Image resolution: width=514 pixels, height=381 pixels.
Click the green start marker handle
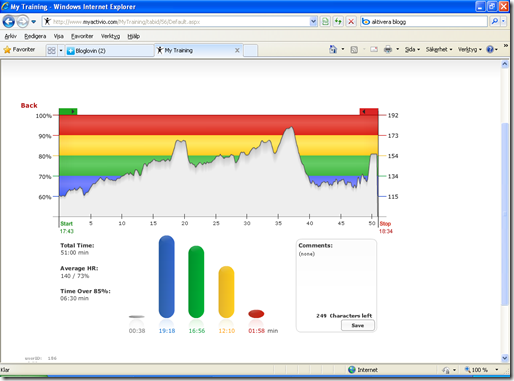(68, 112)
